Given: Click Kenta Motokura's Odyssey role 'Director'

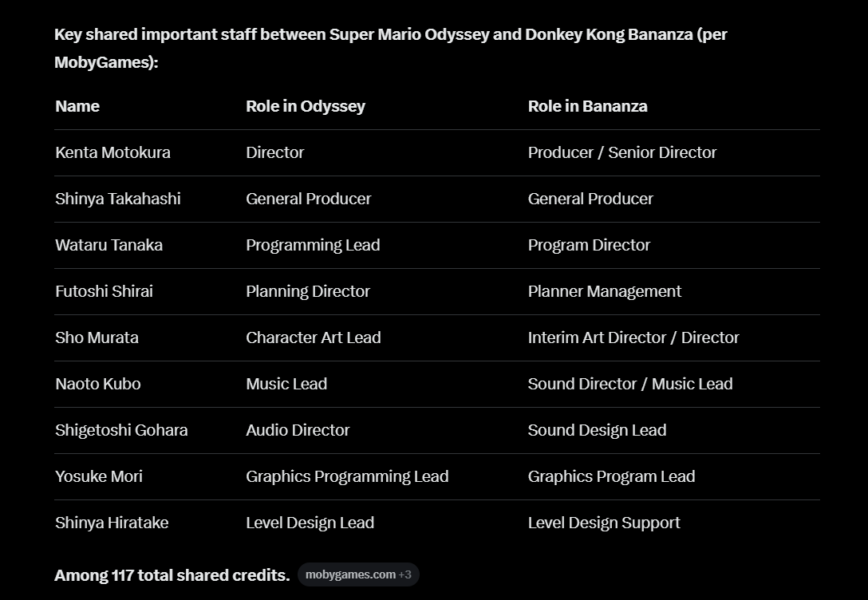Looking at the screenshot, I should click(275, 152).
